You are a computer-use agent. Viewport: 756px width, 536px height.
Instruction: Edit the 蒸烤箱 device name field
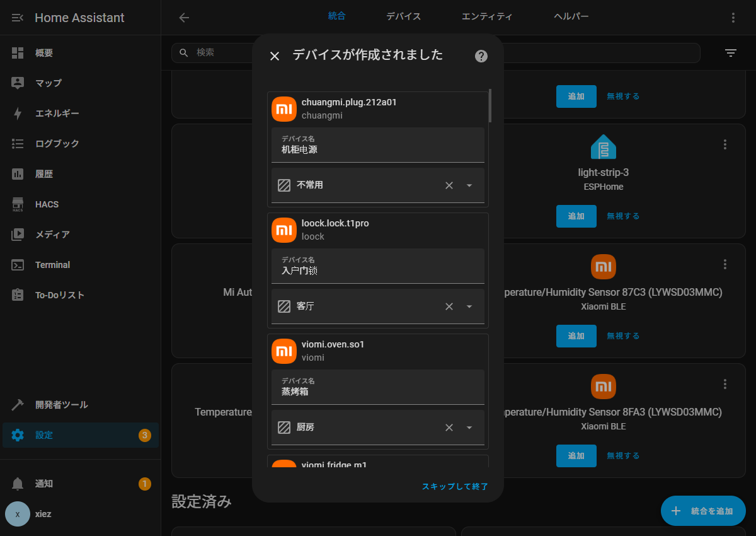tap(378, 387)
